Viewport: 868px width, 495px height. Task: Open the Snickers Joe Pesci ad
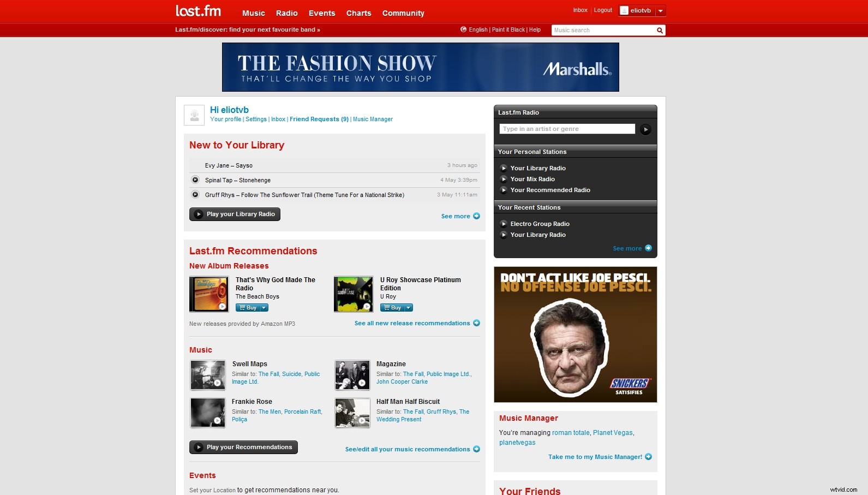576,335
